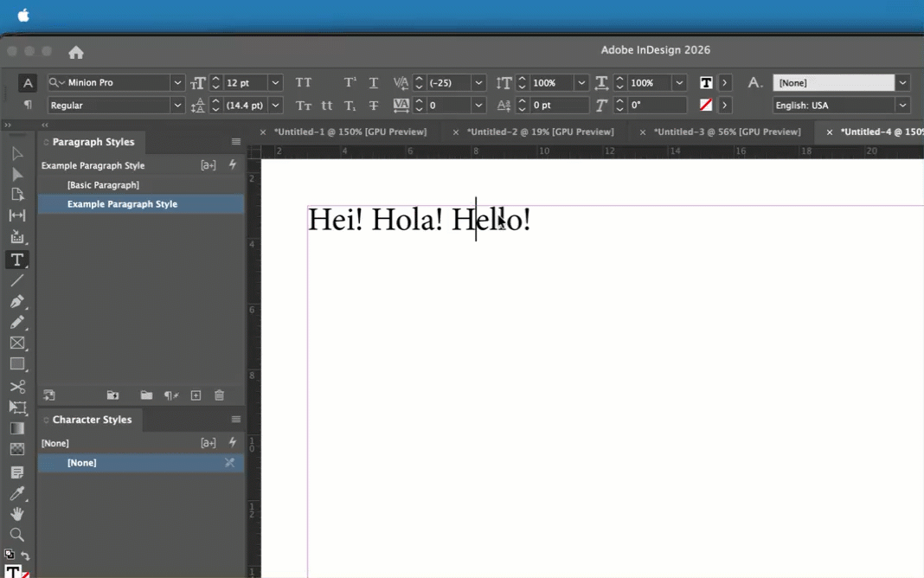The height and width of the screenshot is (578, 924).
Task: Select the Gap tool
Action: [x=17, y=215]
